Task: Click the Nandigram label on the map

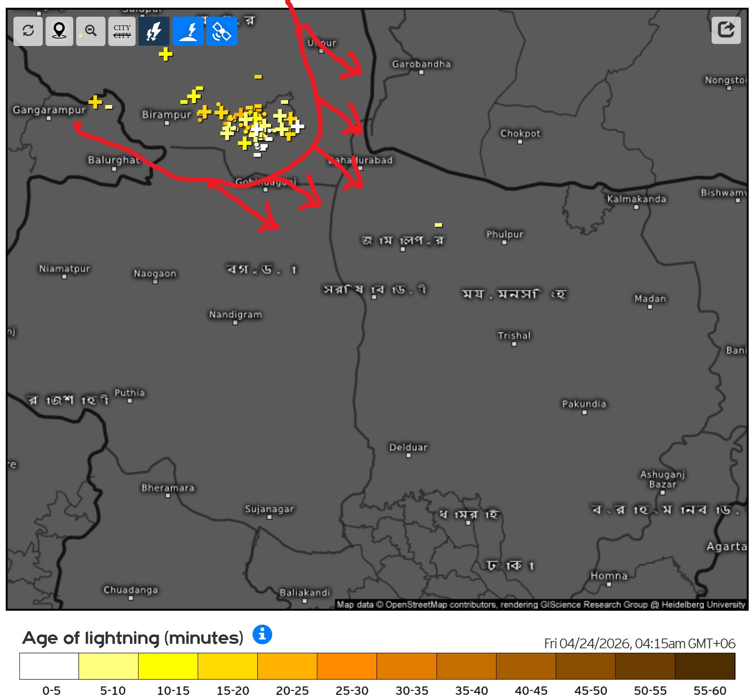Action: point(235,315)
